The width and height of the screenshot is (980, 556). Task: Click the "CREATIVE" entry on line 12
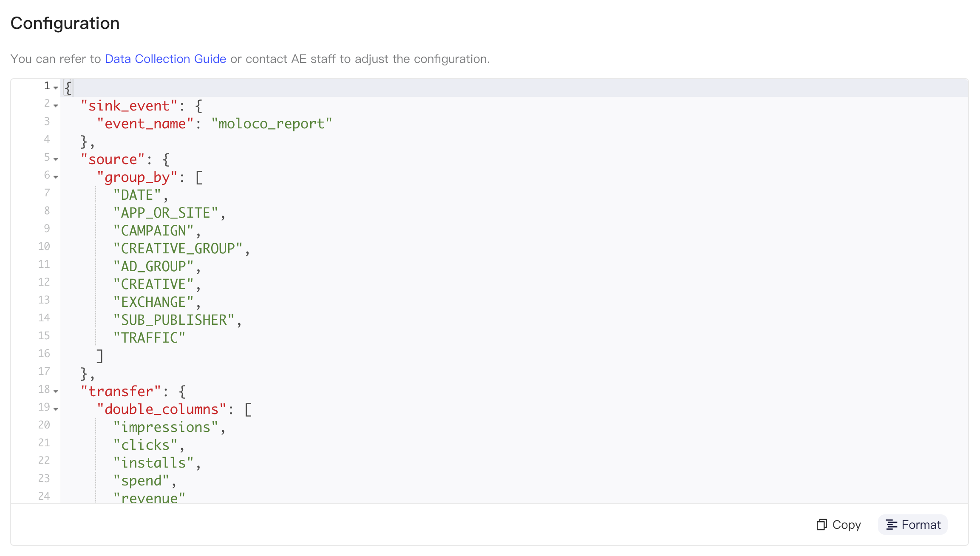tap(153, 284)
